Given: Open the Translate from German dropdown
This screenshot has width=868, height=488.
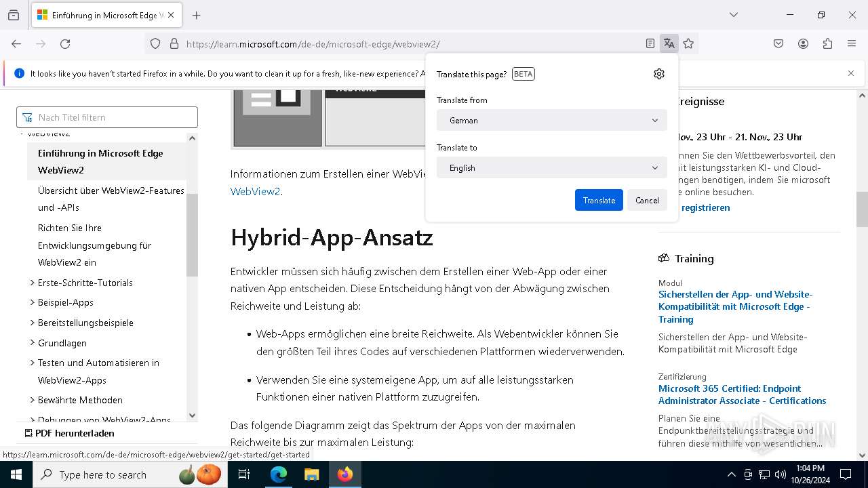Looking at the screenshot, I should tap(552, 120).
